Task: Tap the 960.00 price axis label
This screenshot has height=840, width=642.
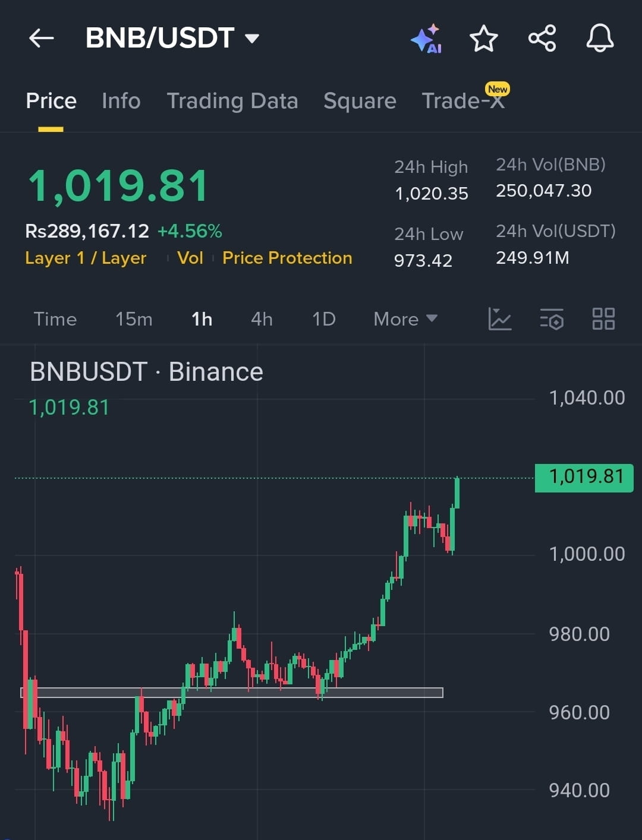Action: pyautogui.click(x=580, y=712)
